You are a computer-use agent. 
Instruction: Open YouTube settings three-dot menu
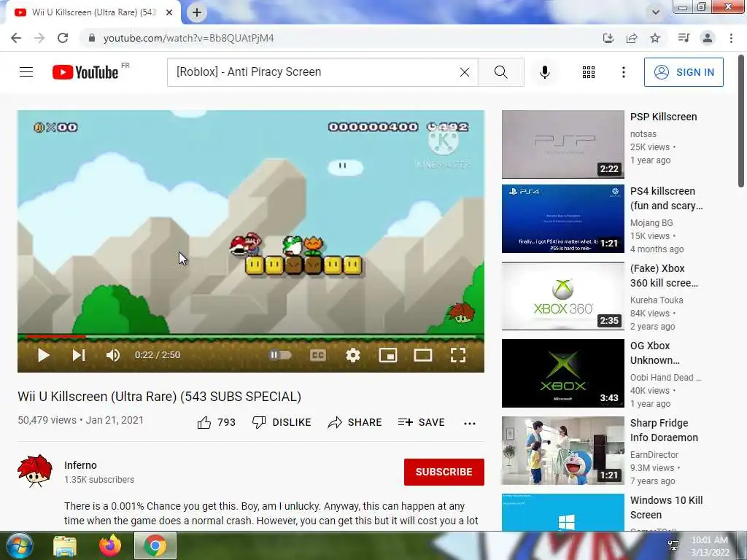pos(623,72)
